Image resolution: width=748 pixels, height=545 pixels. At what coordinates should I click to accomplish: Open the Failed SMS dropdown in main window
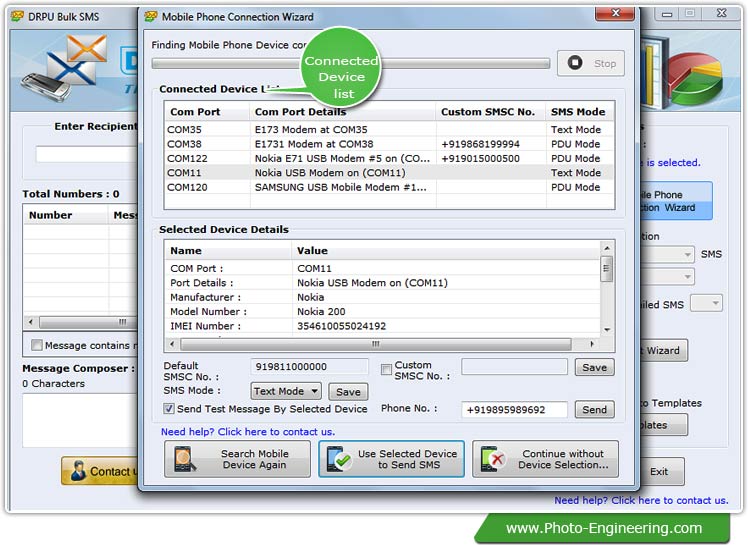pyautogui.click(x=707, y=303)
